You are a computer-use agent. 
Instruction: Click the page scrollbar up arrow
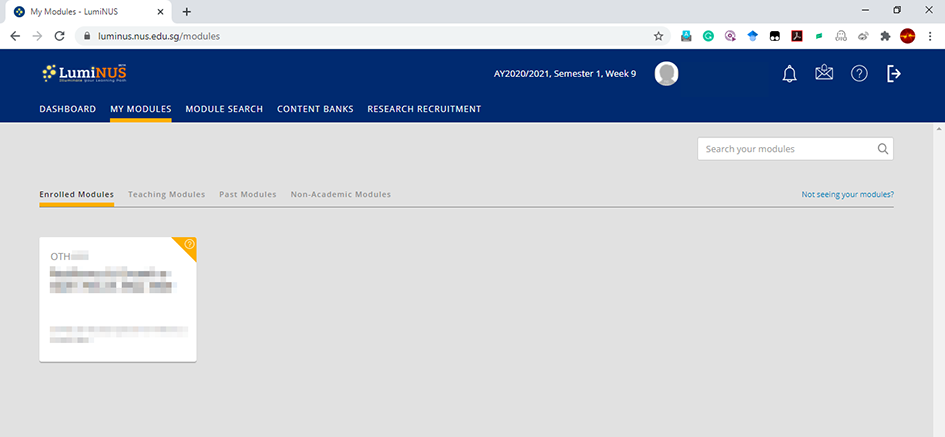click(940, 129)
